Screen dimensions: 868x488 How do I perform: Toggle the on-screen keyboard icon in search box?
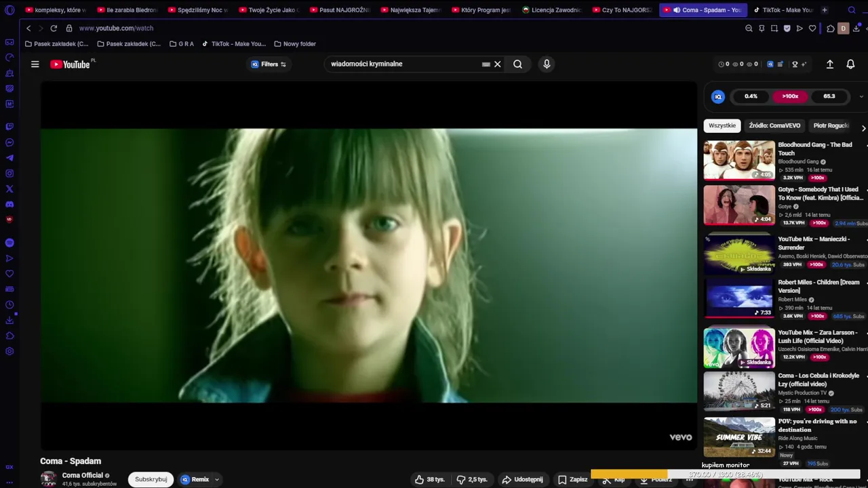tap(486, 64)
